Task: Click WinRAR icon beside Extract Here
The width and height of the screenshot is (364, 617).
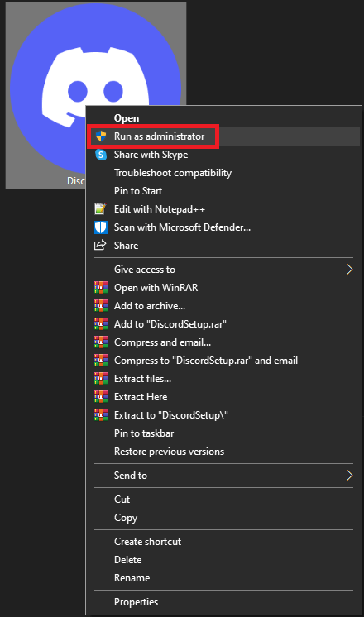Action: point(101,397)
